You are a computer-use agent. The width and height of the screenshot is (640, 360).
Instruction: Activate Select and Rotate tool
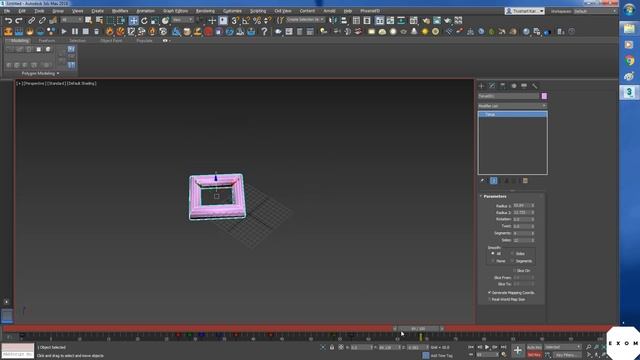144,20
